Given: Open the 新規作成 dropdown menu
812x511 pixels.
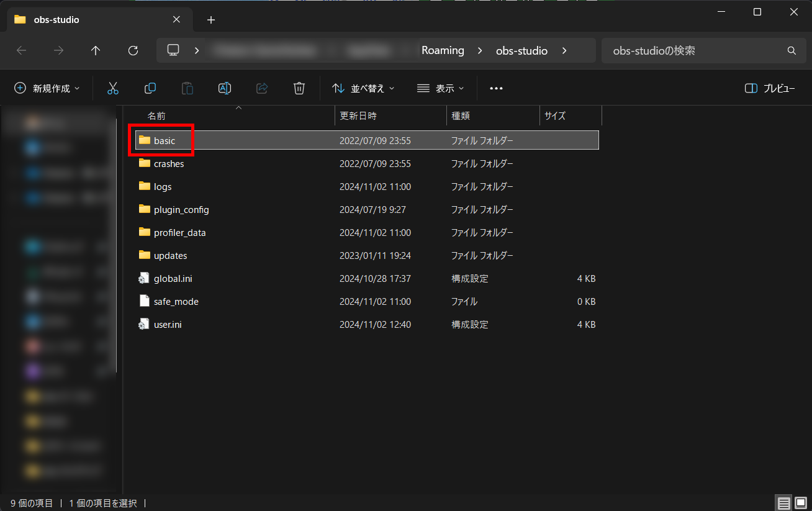Looking at the screenshot, I should [47, 88].
